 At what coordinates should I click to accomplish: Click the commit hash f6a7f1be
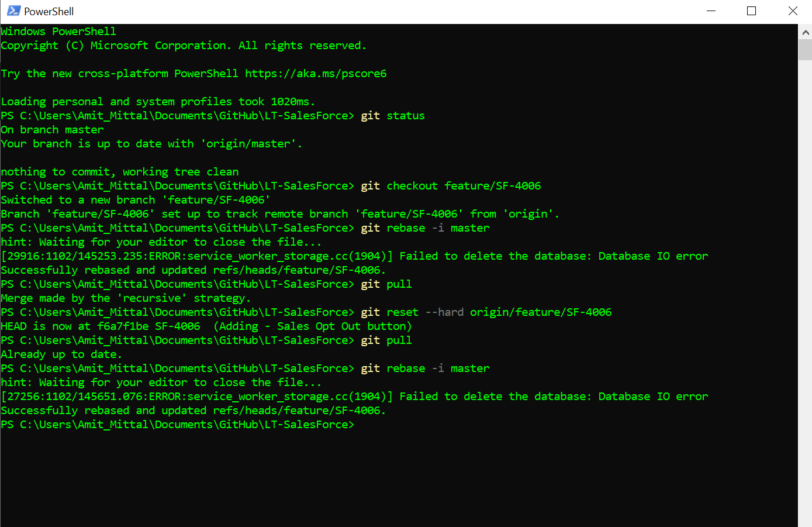pyautogui.click(x=123, y=326)
